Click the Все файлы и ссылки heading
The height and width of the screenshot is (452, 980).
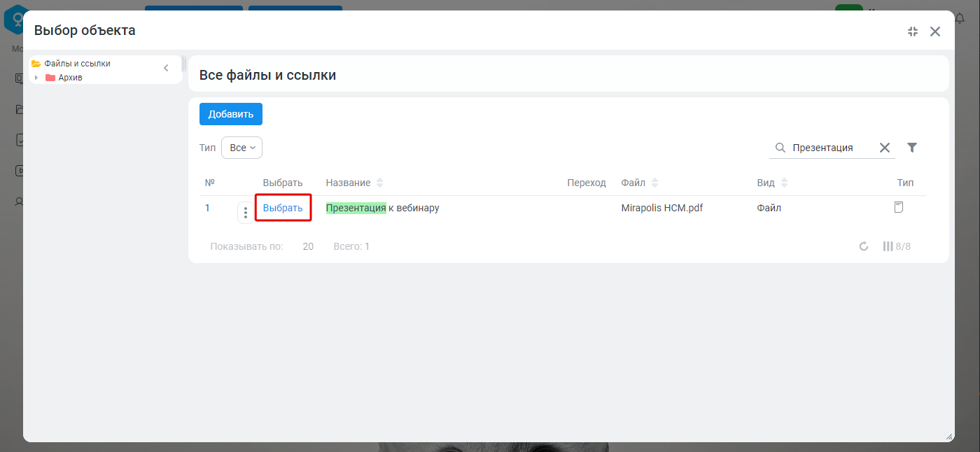click(x=267, y=75)
